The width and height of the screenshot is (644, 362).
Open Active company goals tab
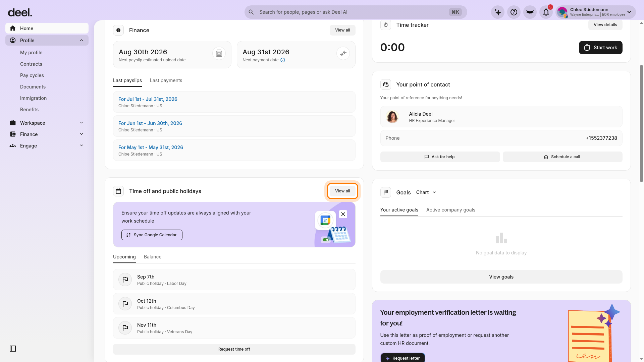(x=451, y=210)
